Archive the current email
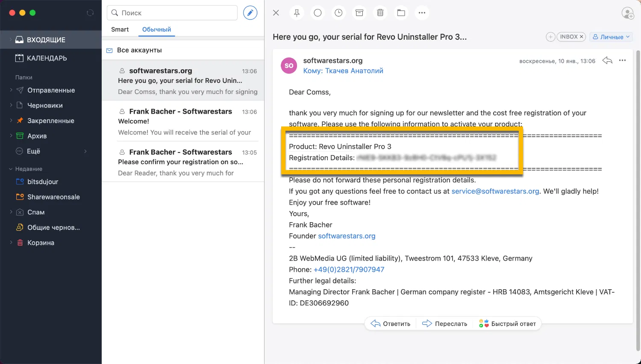Viewport: 641px width, 364px height. tap(359, 13)
